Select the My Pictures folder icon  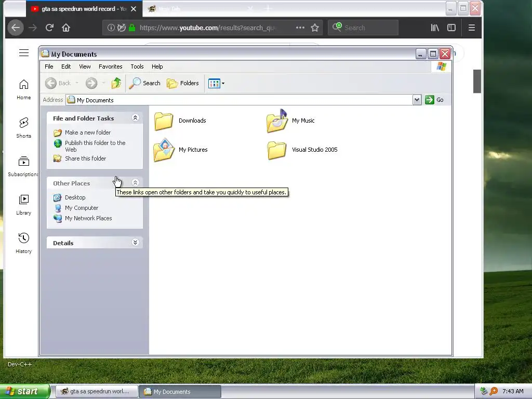[164, 150]
